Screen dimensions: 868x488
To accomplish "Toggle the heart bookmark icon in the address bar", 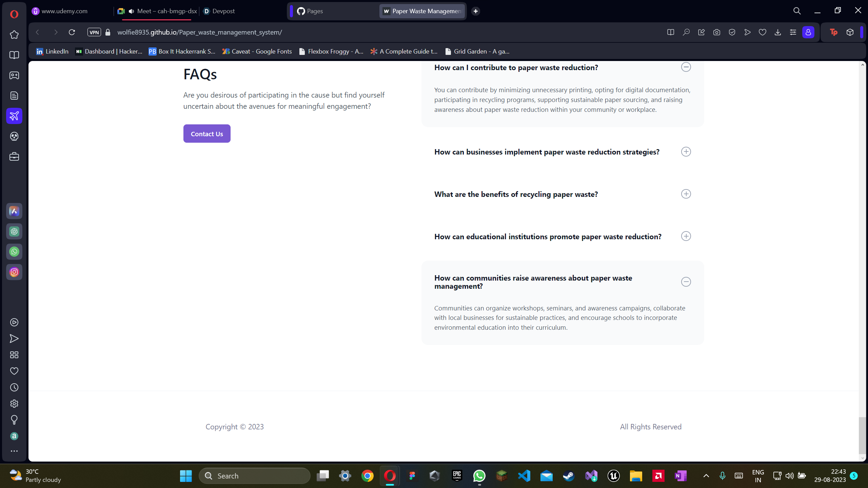I will point(762,32).
